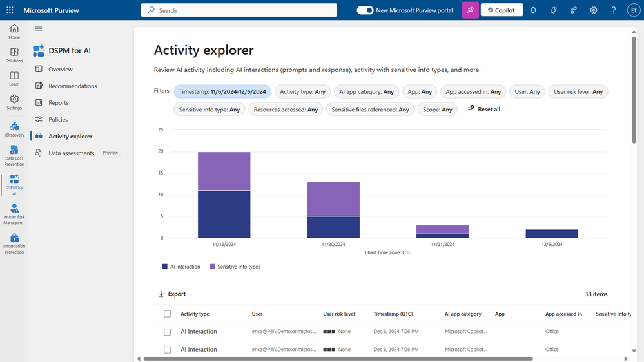The width and height of the screenshot is (644, 362).
Task: Open the settings gear in header
Action: 593,10
